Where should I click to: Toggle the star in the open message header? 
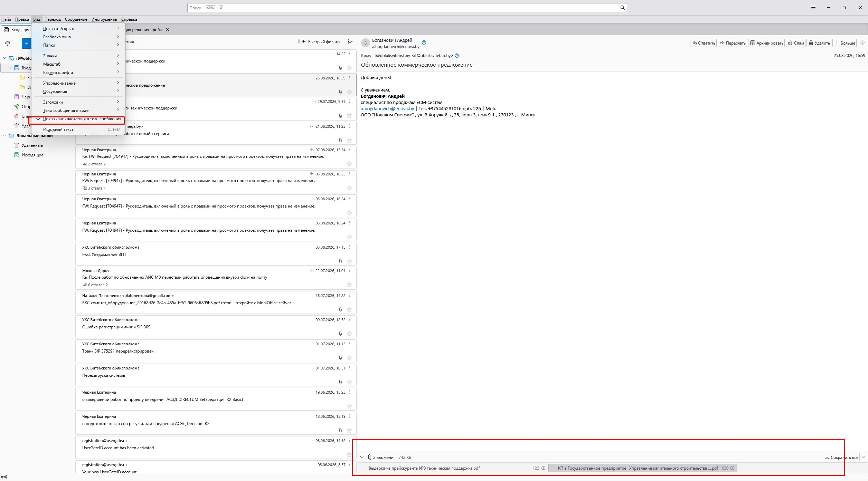click(x=862, y=43)
